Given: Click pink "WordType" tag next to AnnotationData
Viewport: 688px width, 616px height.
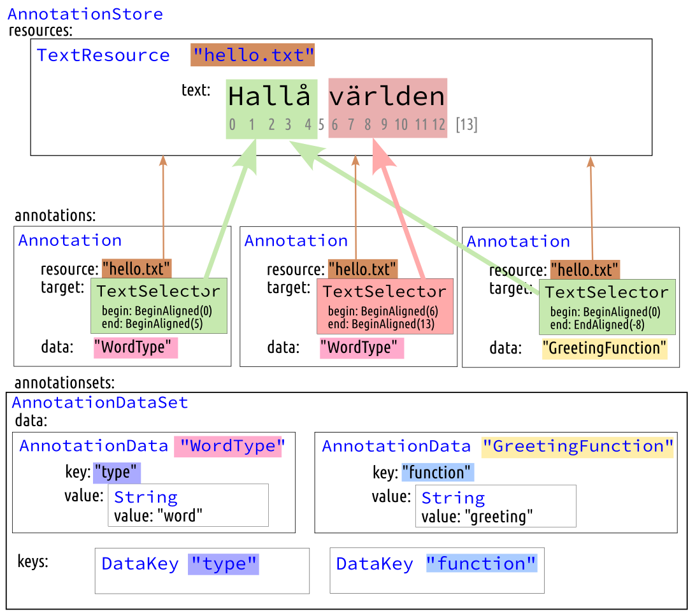Looking at the screenshot, I should (229, 447).
